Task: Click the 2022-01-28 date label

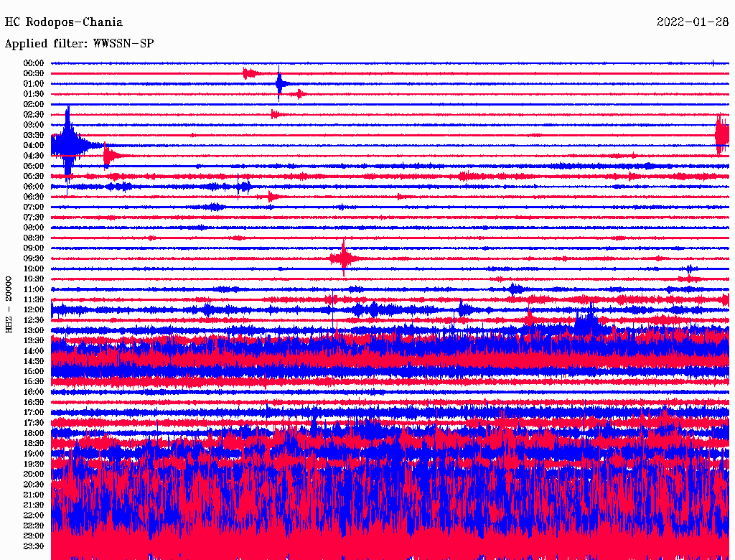Action: [x=692, y=22]
